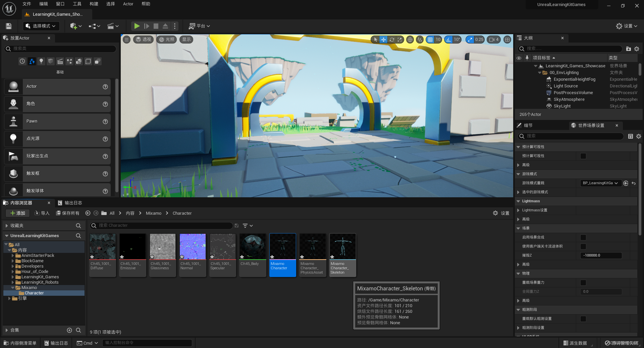Click the 添加 button in the content browser
Viewport: 644px width, 348px height.
coord(18,213)
